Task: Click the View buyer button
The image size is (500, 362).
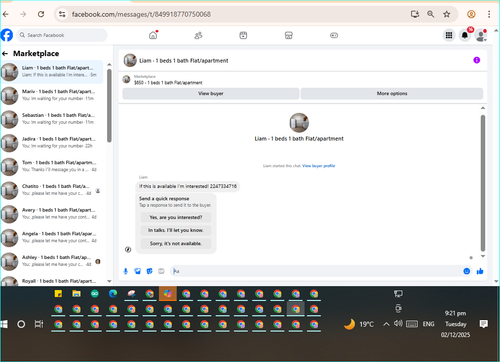Action: coord(211,93)
